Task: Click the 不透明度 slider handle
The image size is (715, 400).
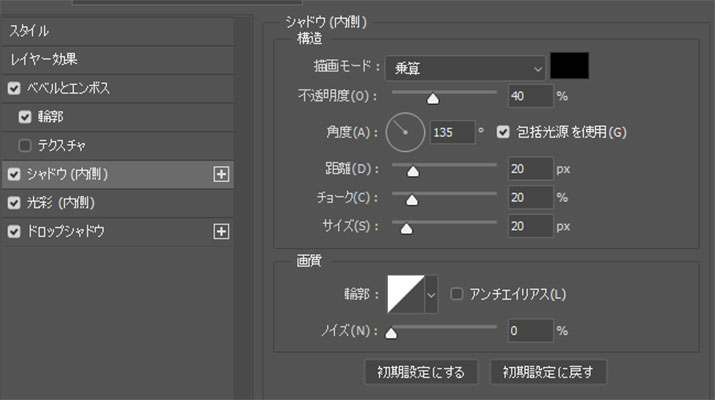Action: (433, 99)
